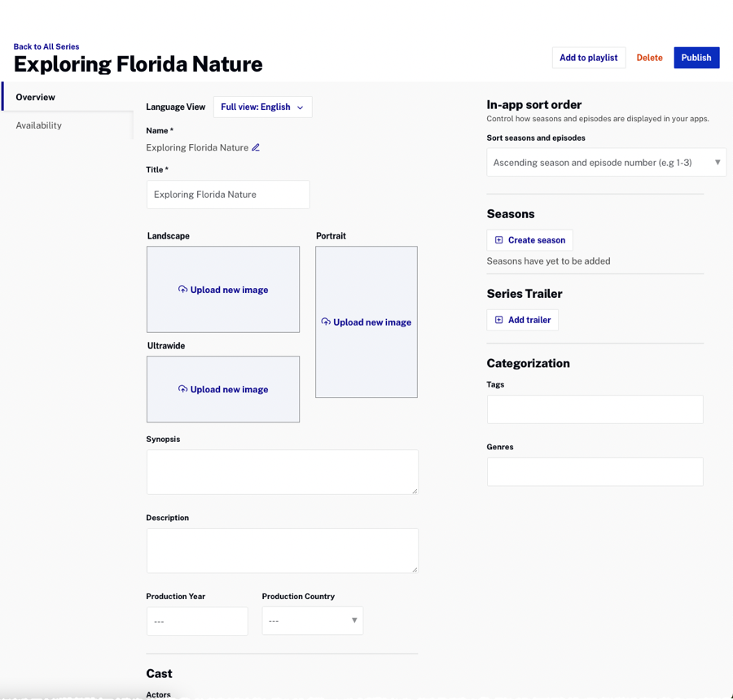
Task: Click into the Title text field
Action: click(x=228, y=195)
